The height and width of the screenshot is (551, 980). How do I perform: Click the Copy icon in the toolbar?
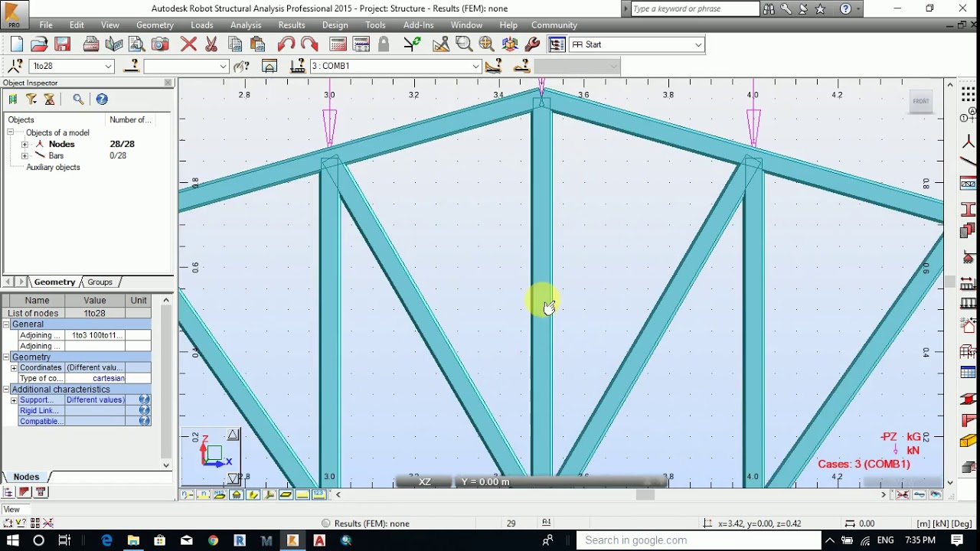pos(234,44)
